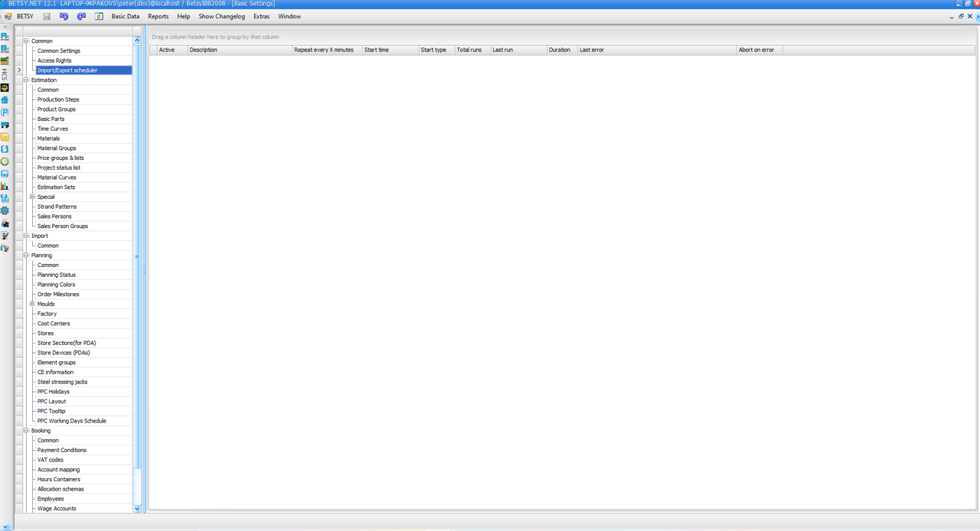
Task: Click the Start time column header
Action: click(390, 50)
